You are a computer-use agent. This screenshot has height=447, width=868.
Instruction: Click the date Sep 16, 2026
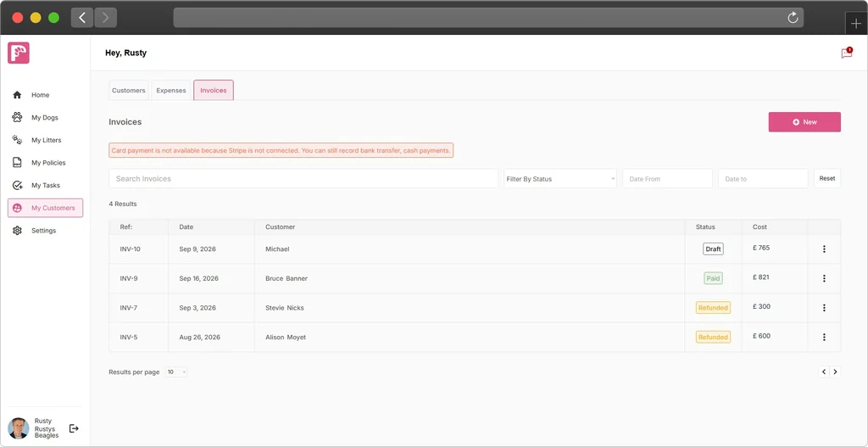(198, 278)
